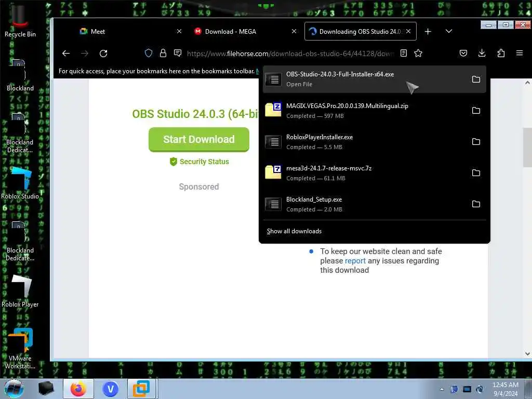Screen dimensions: 532x399
Task: Open a new tab with plus button
Action: click(428, 31)
